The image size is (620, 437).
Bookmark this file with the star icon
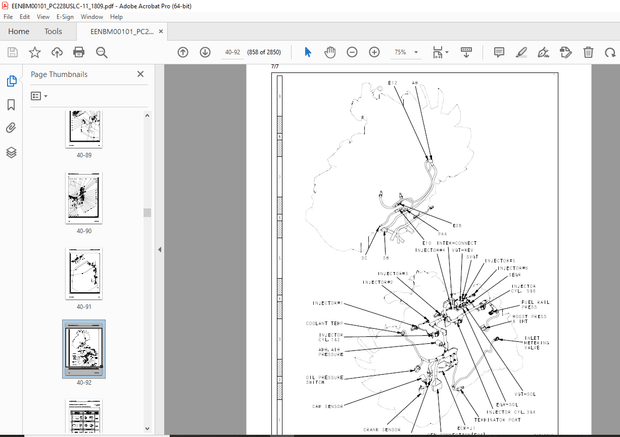35,52
